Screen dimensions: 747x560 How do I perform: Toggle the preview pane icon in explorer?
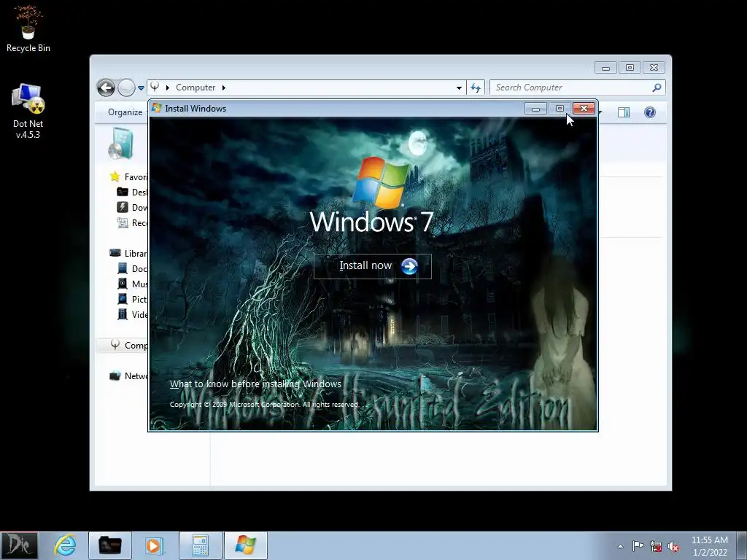coord(624,112)
